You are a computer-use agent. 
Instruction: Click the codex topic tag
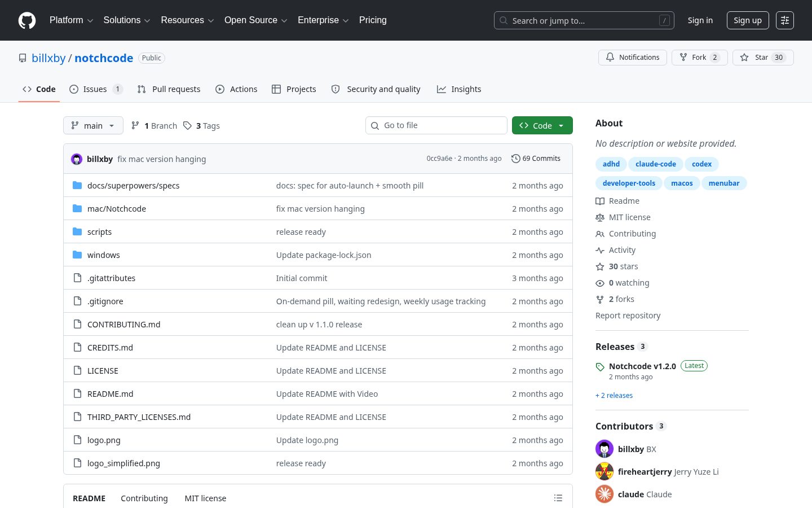point(701,164)
